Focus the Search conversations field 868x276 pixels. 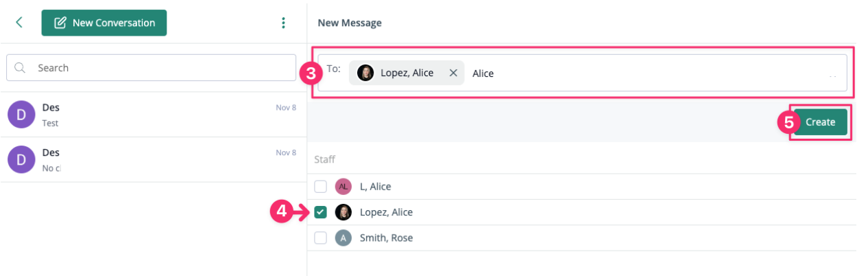(158, 68)
